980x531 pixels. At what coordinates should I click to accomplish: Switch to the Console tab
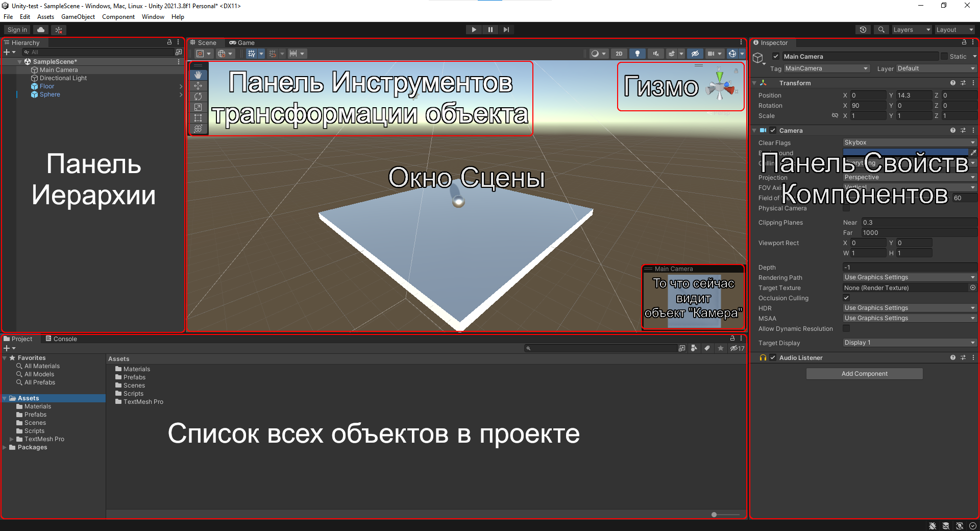[61, 339]
